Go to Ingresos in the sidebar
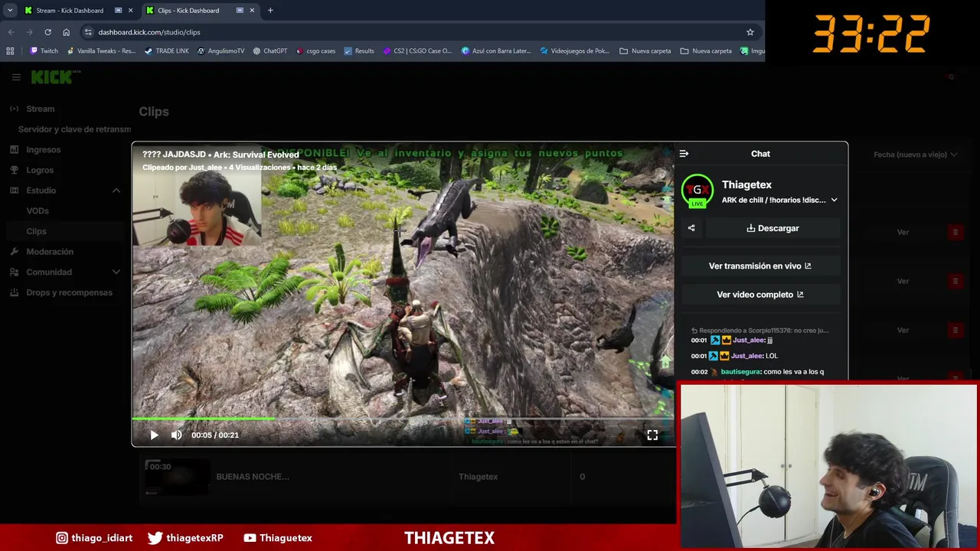980x551 pixels. point(43,150)
